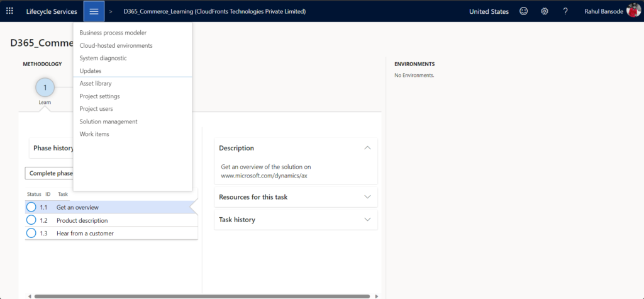Select Updates from the menu
The width and height of the screenshot is (644, 299).
click(x=91, y=71)
